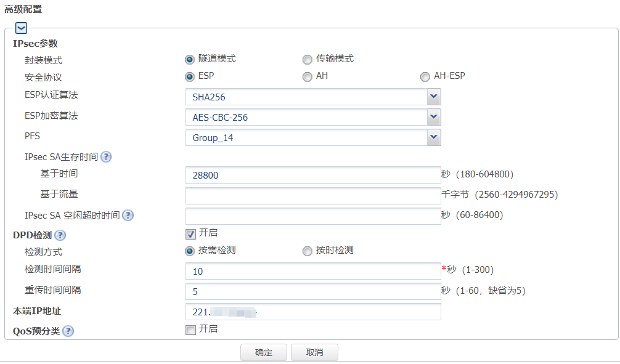Click the 取消 button

(314, 352)
